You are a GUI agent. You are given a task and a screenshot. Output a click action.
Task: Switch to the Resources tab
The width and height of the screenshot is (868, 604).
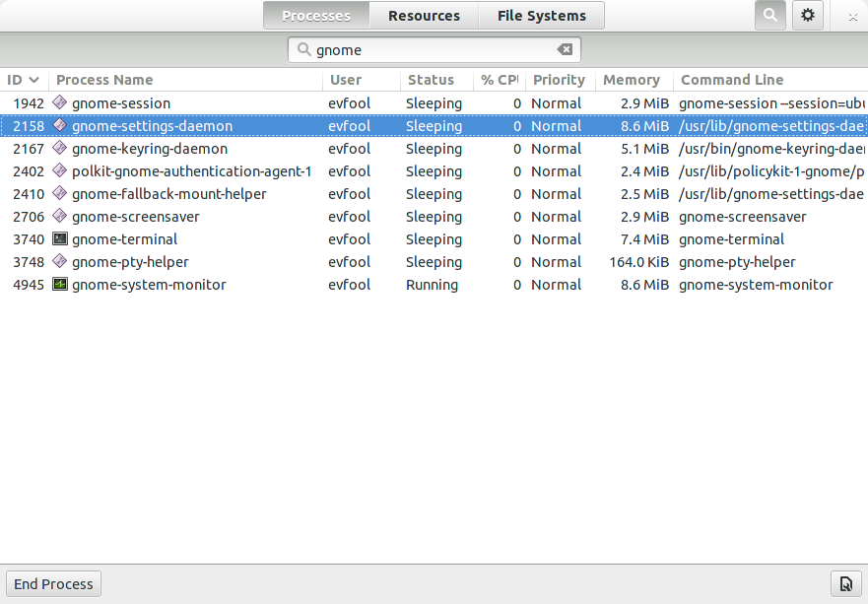pos(424,16)
